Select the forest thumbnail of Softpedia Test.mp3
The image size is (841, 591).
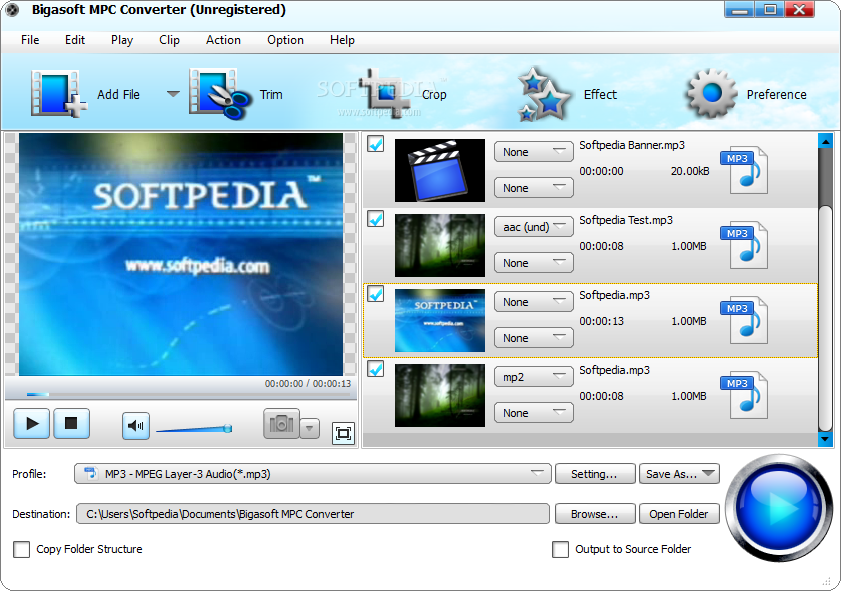440,246
